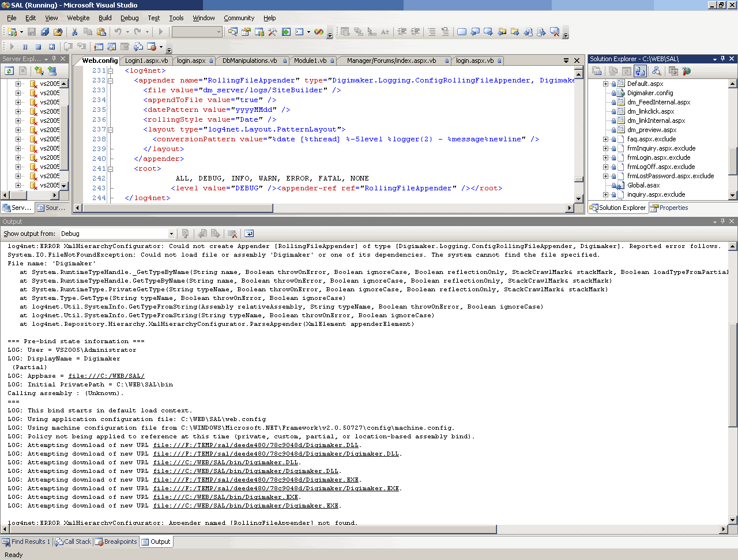Open the Call Stack panel tab
The width and height of the screenshot is (738, 560).
pos(73,542)
